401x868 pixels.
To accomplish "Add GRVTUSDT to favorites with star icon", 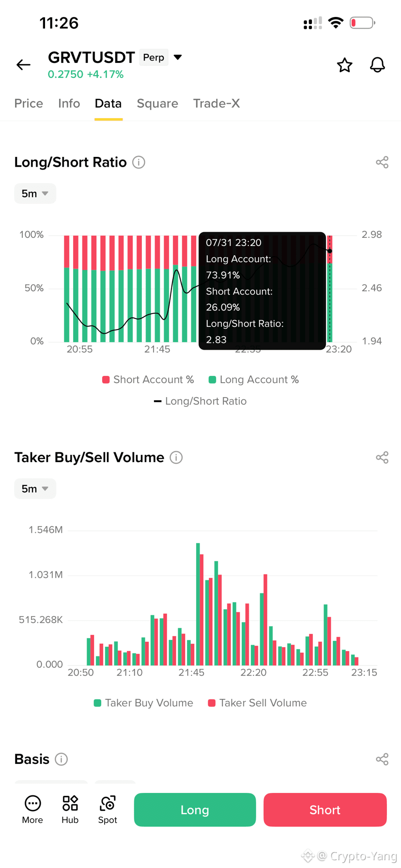I will coord(344,65).
